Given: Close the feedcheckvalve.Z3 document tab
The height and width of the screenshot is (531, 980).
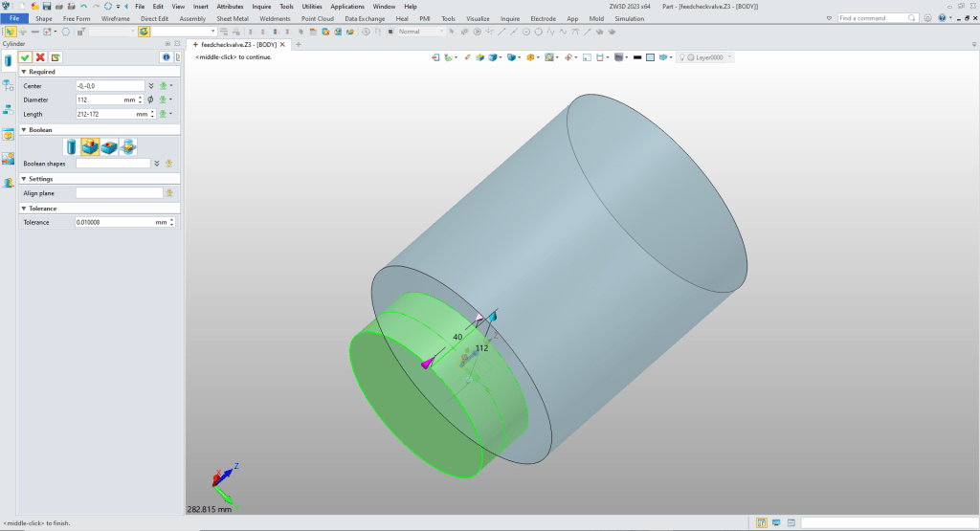Looking at the screenshot, I should (284, 44).
